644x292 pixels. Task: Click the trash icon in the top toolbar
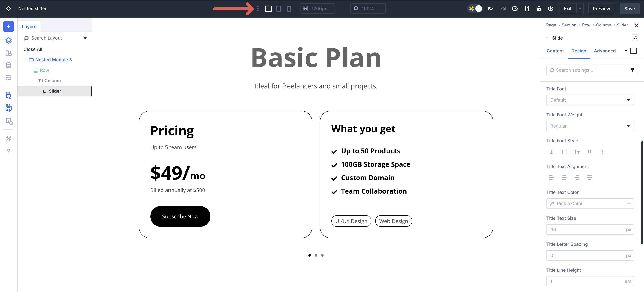[x=539, y=9]
